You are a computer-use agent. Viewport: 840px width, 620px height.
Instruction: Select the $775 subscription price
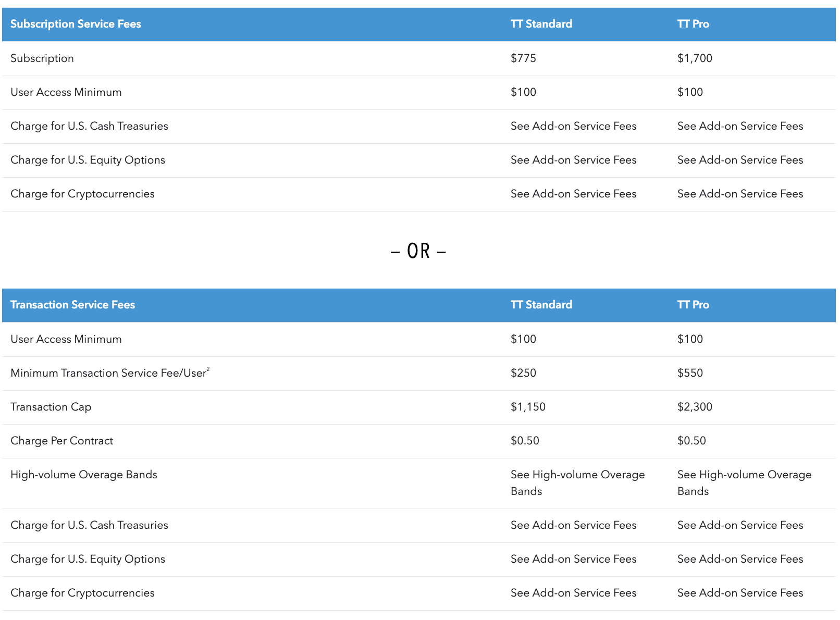click(523, 58)
